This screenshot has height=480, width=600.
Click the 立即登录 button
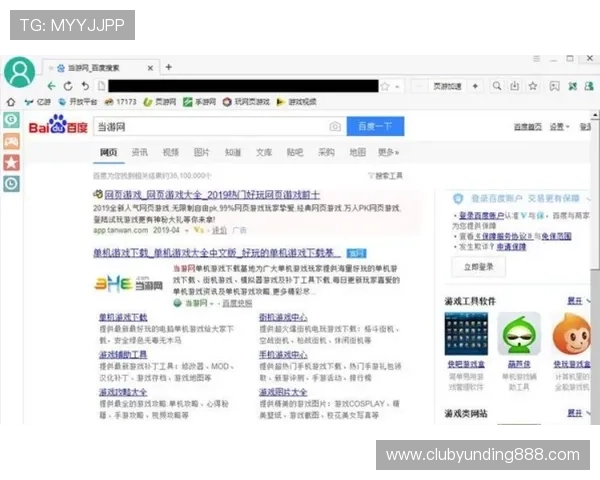click(x=479, y=267)
